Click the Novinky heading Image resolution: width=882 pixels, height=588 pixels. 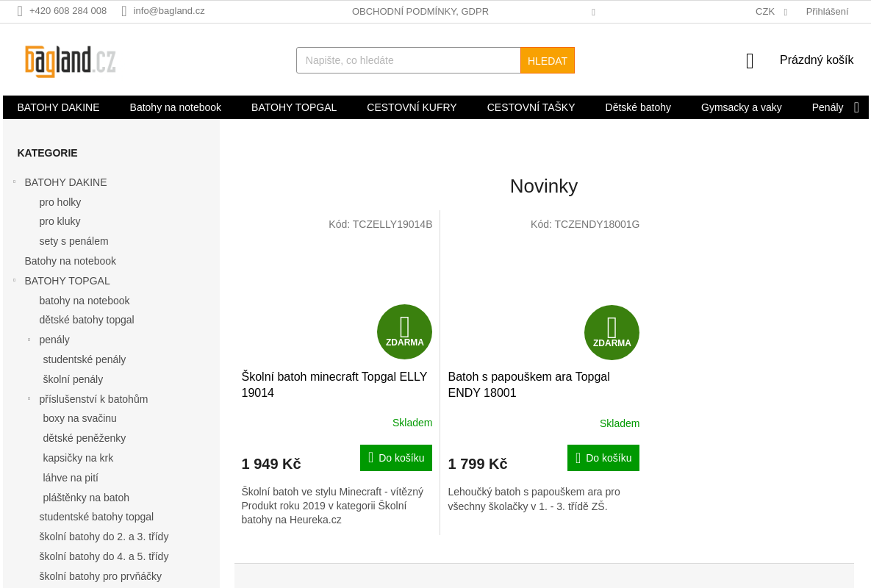click(x=544, y=186)
